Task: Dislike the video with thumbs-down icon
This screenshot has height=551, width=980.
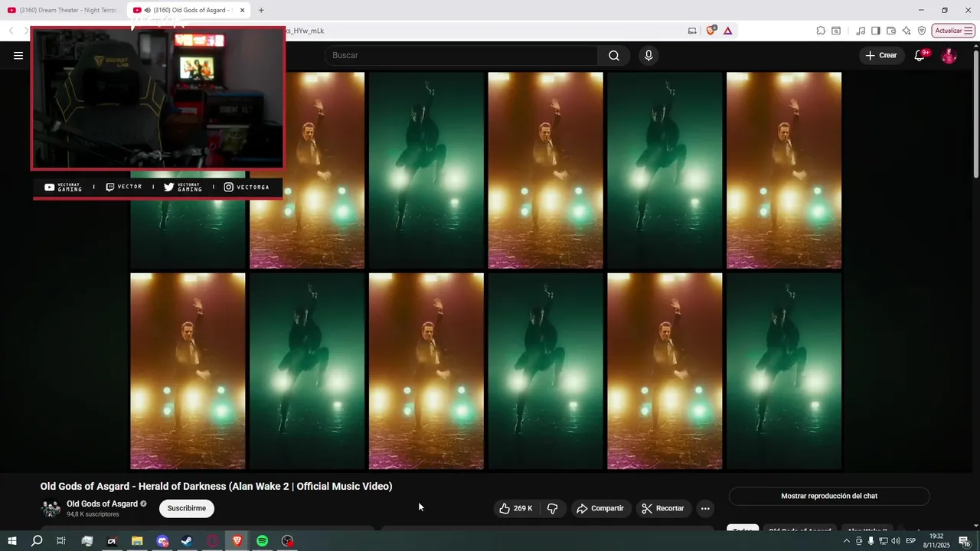Action: click(x=552, y=508)
